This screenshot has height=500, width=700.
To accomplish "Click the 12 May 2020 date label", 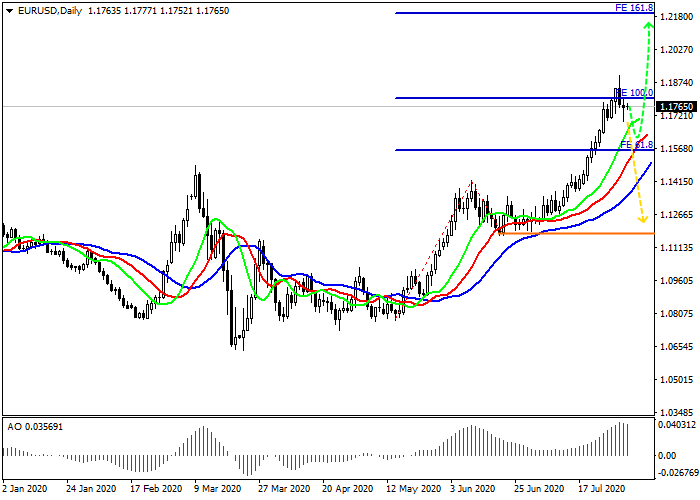I will 411,491.
